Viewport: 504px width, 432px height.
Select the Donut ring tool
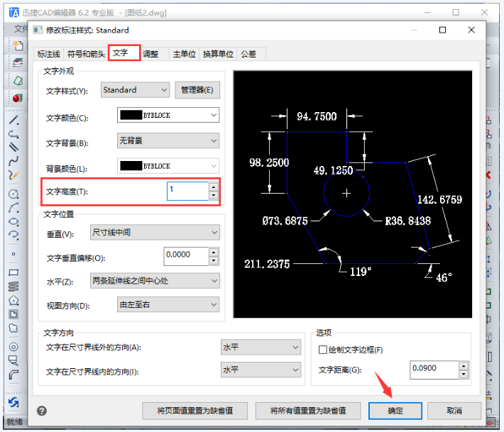(x=13, y=347)
